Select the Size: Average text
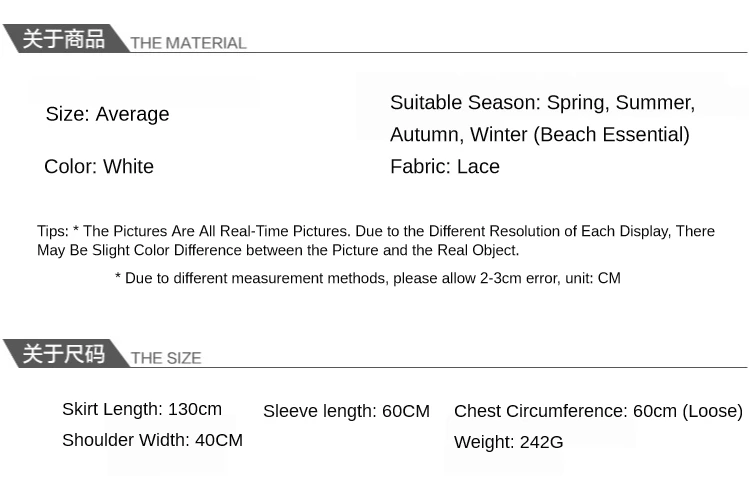 (107, 114)
